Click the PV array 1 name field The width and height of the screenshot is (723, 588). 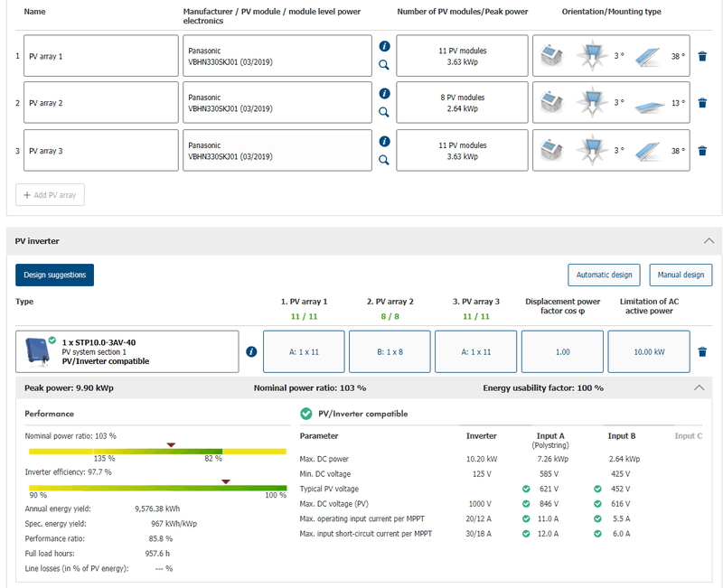pos(101,56)
